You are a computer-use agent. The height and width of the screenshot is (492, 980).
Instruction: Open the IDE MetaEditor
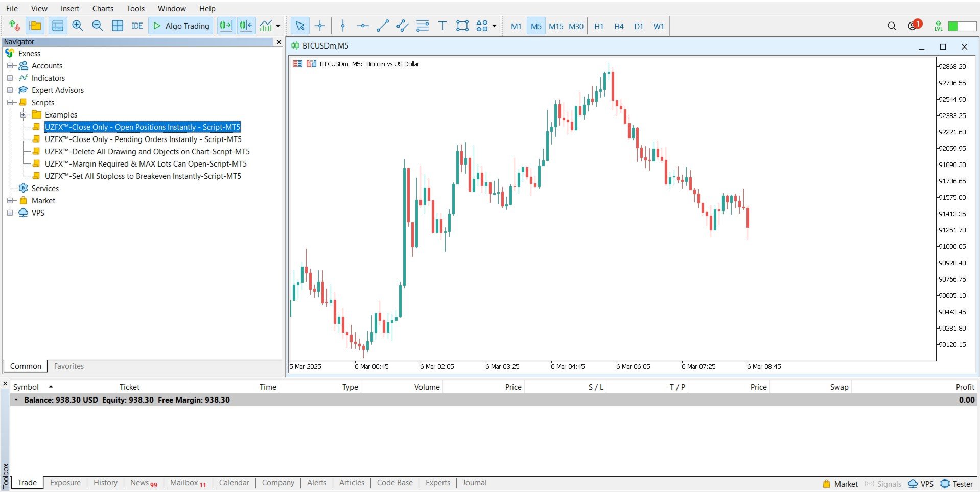(x=137, y=26)
